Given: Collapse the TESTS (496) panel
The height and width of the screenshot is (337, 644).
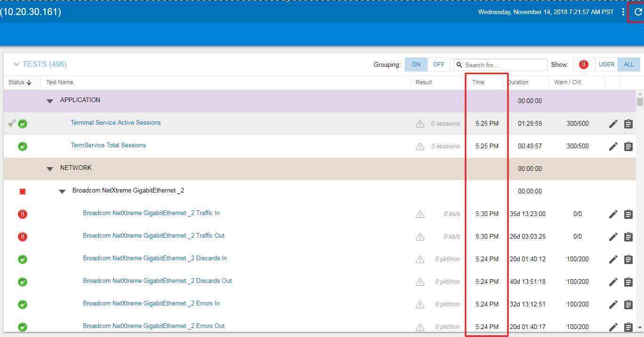Looking at the screenshot, I should point(16,64).
